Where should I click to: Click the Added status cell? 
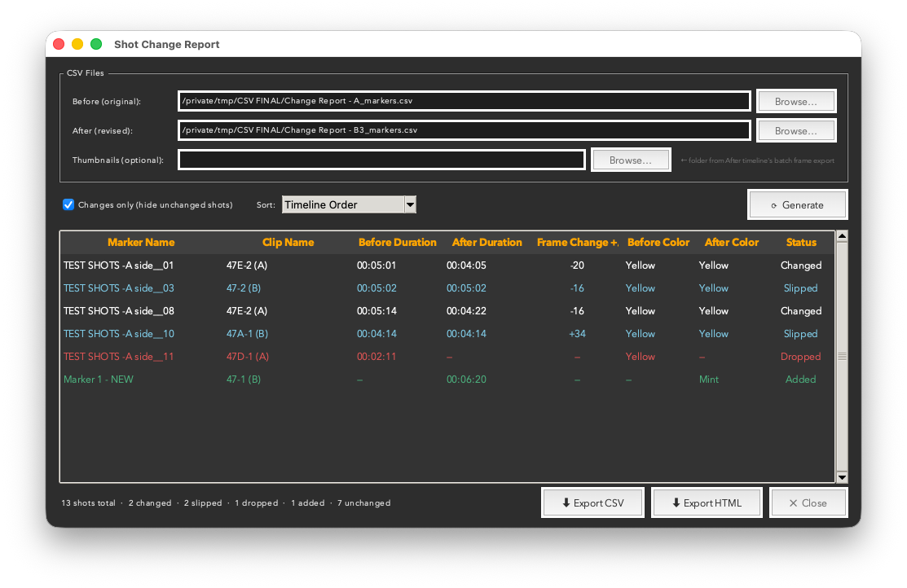coord(800,380)
